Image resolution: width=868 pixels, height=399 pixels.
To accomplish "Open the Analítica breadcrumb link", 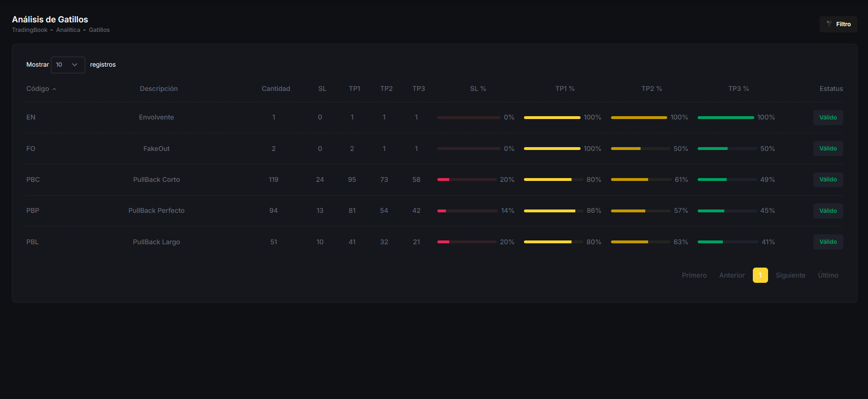I will pyautogui.click(x=68, y=30).
